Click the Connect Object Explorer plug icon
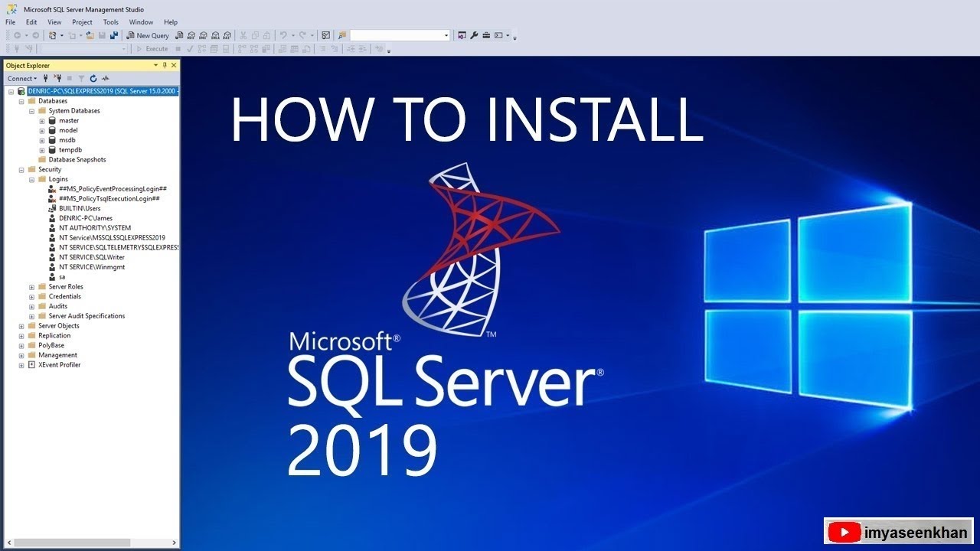This screenshot has width=980, height=551. [x=46, y=78]
